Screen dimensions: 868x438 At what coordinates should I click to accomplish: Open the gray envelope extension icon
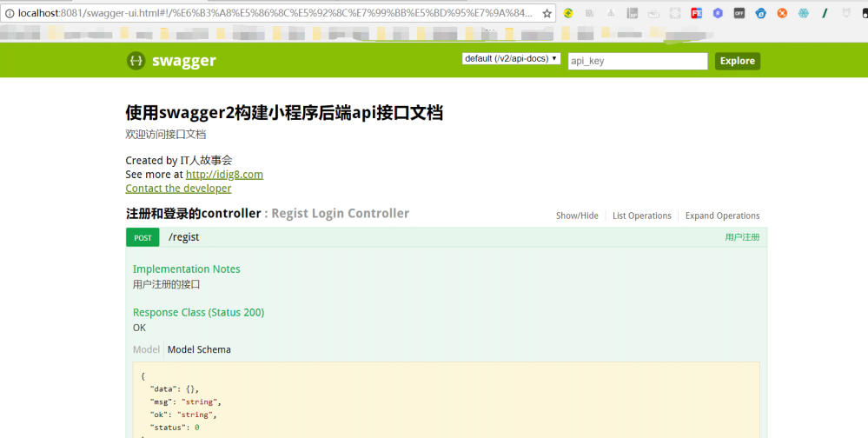click(653, 13)
